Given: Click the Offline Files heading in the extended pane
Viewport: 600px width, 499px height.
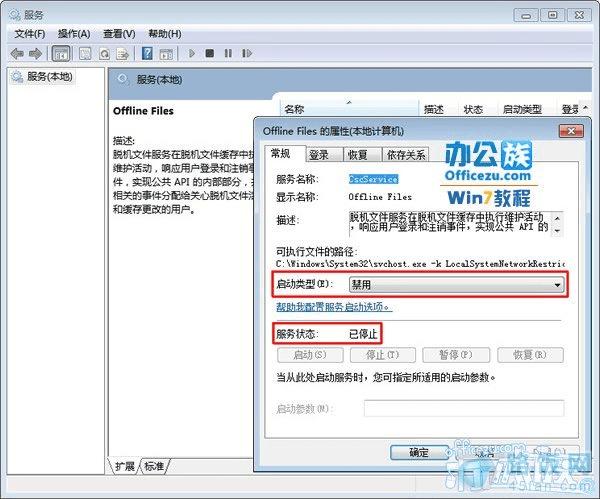Looking at the screenshot, I should pos(143,111).
